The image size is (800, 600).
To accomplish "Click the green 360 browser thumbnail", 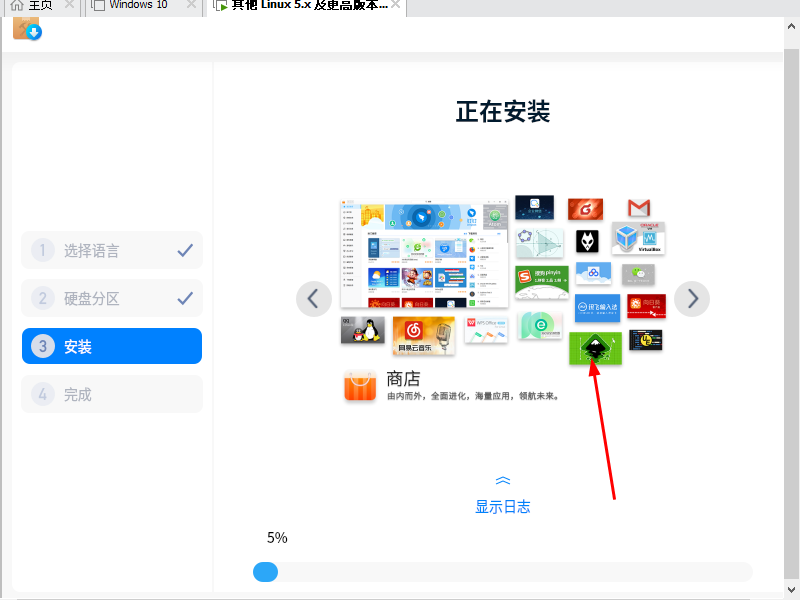I will [x=540, y=326].
